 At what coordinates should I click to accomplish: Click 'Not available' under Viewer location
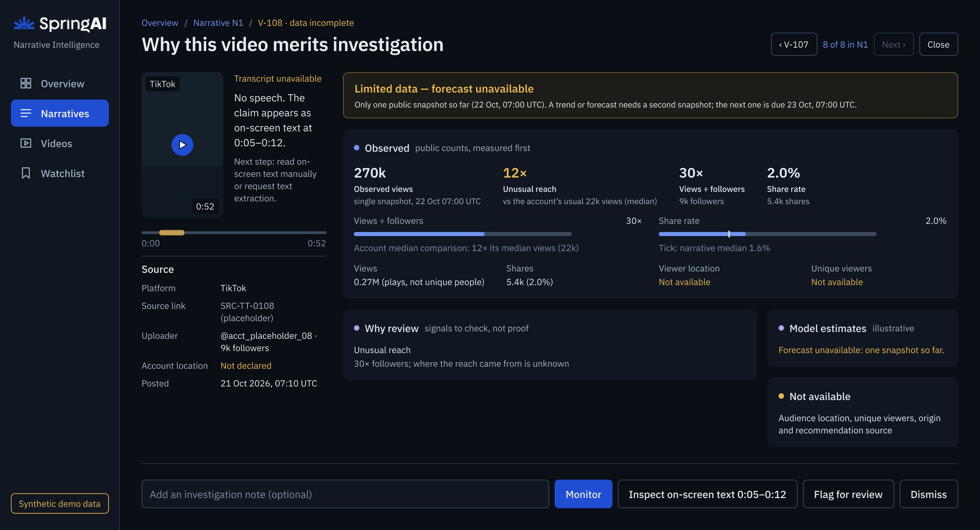(x=684, y=282)
